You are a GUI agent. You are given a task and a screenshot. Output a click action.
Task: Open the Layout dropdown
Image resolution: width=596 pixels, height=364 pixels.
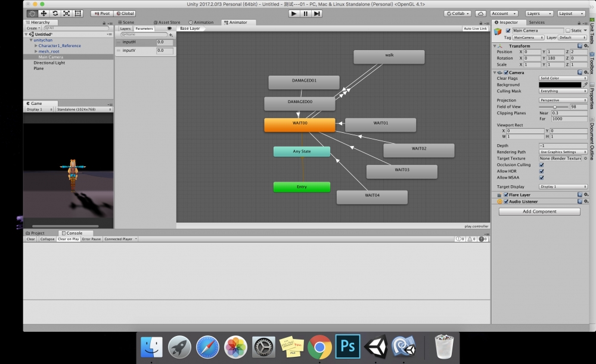[571, 14]
